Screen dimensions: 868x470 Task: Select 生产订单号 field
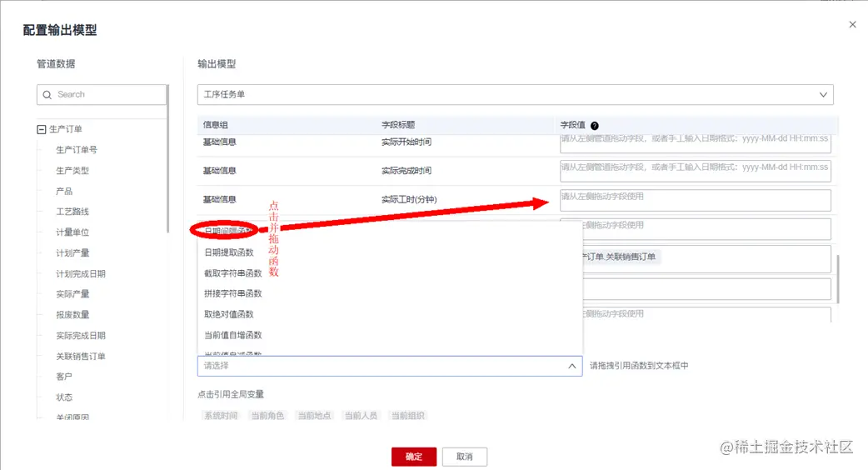77,149
